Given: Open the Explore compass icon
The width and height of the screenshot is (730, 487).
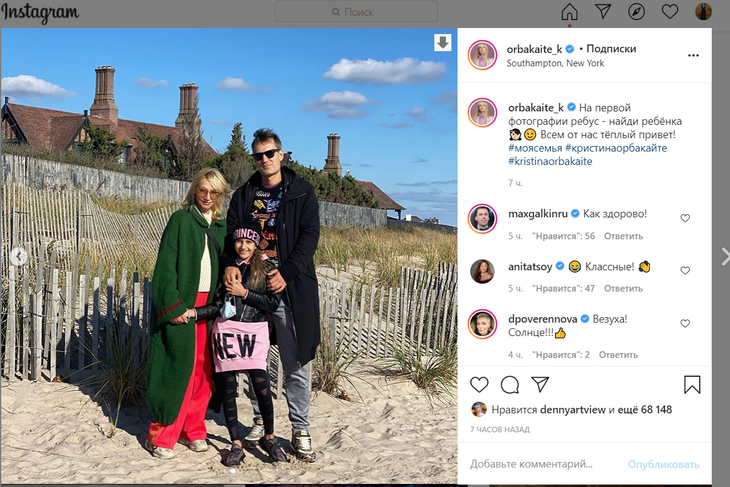Looking at the screenshot, I should (x=636, y=12).
